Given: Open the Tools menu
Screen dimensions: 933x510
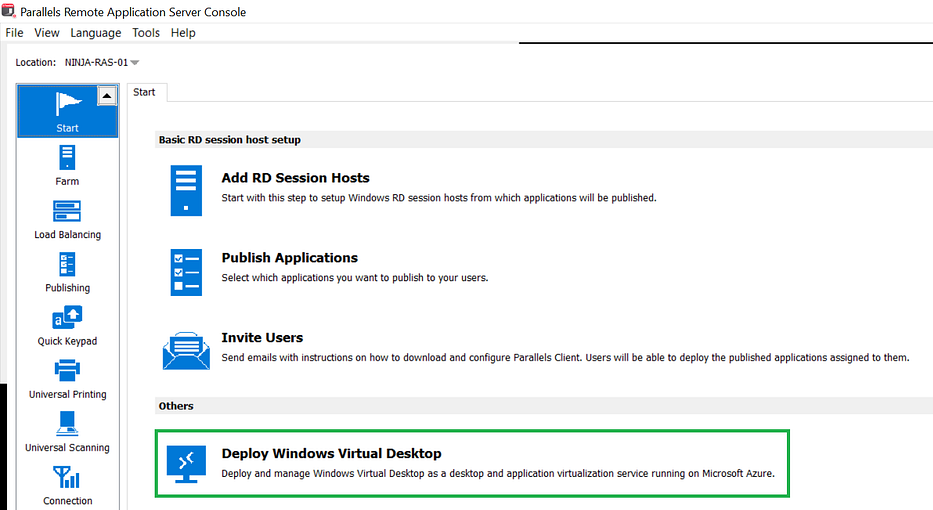Looking at the screenshot, I should pos(146,33).
